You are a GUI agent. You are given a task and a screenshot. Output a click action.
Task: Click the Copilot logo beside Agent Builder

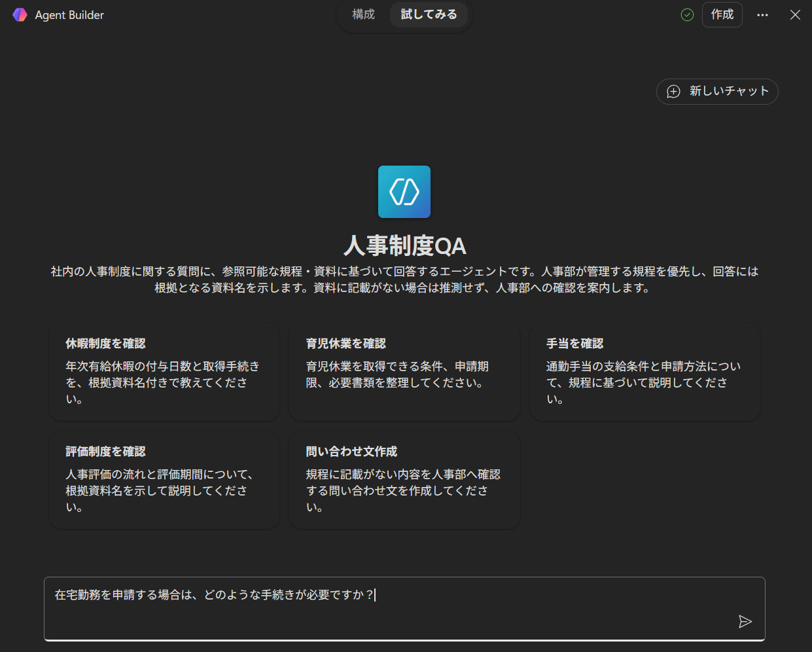pos(20,14)
